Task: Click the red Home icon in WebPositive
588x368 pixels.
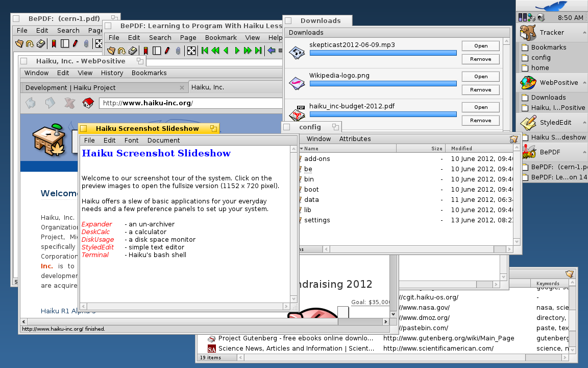Action: point(88,103)
